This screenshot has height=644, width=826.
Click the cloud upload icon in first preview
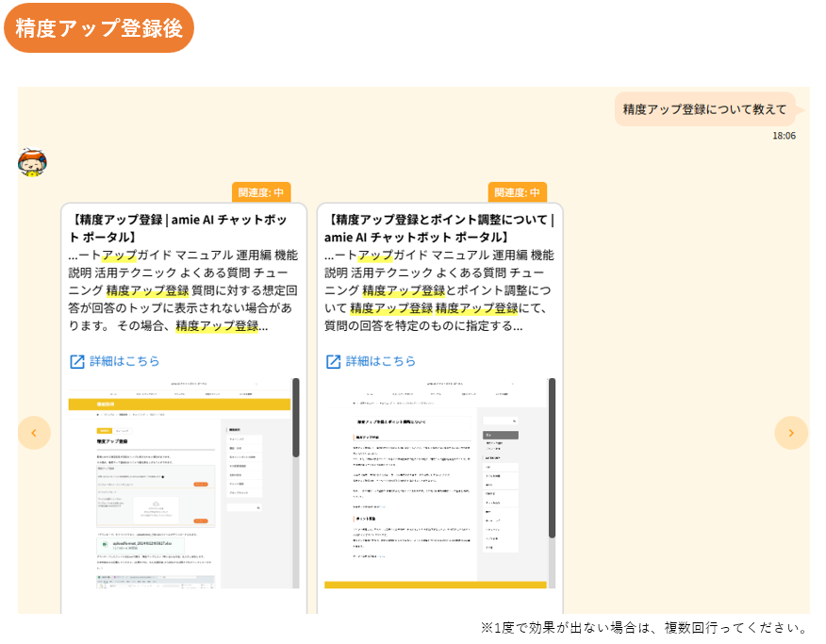[154, 504]
